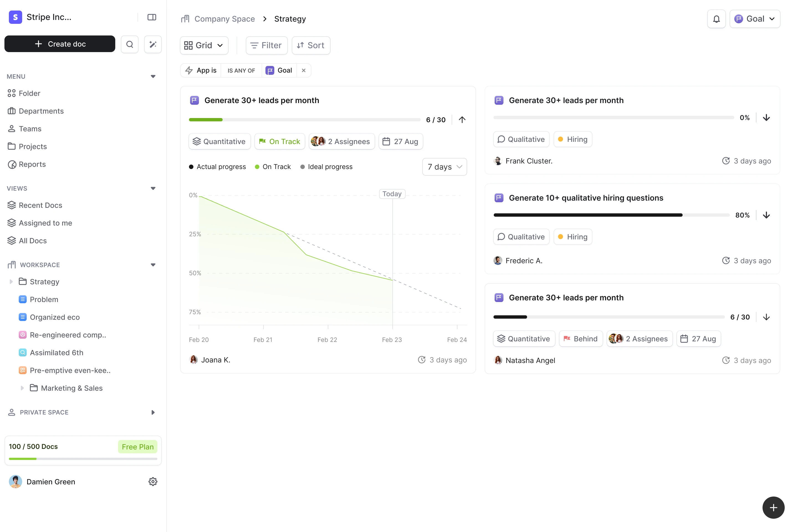
Task: Expand the Private Space section
Action: (153, 412)
